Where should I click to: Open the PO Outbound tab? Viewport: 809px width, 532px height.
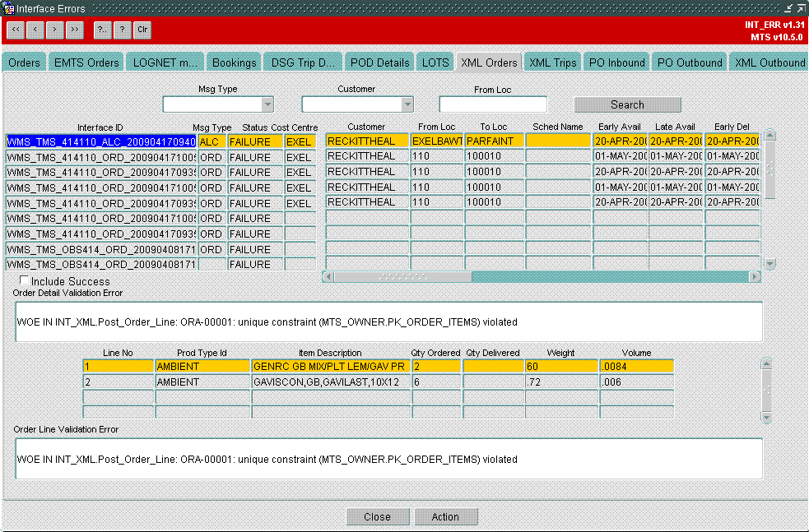[x=690, y=62]
